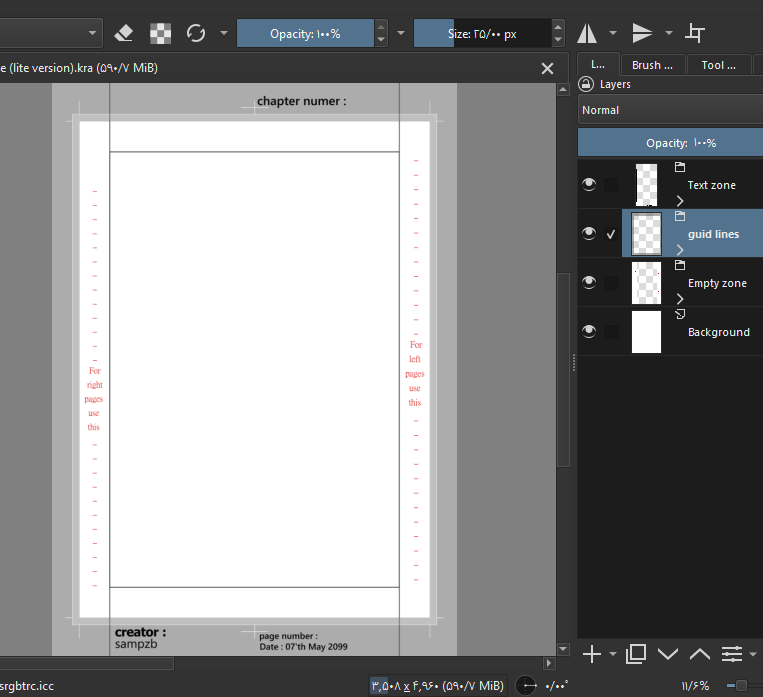The image size is (763, 697).
Task: Reload the original brush preset
Action: 196,33
